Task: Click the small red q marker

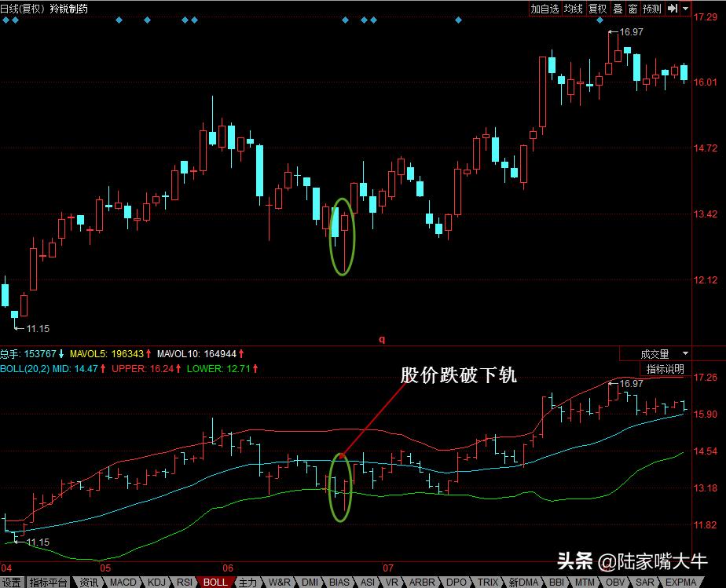Action: pyautogui.click(x=382, y=339)
